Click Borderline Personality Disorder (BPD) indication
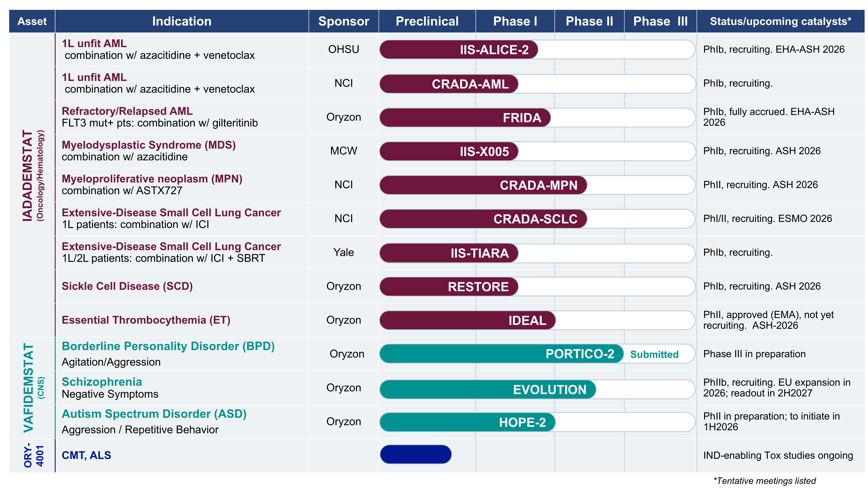The image size is (868, 488). 168,346
